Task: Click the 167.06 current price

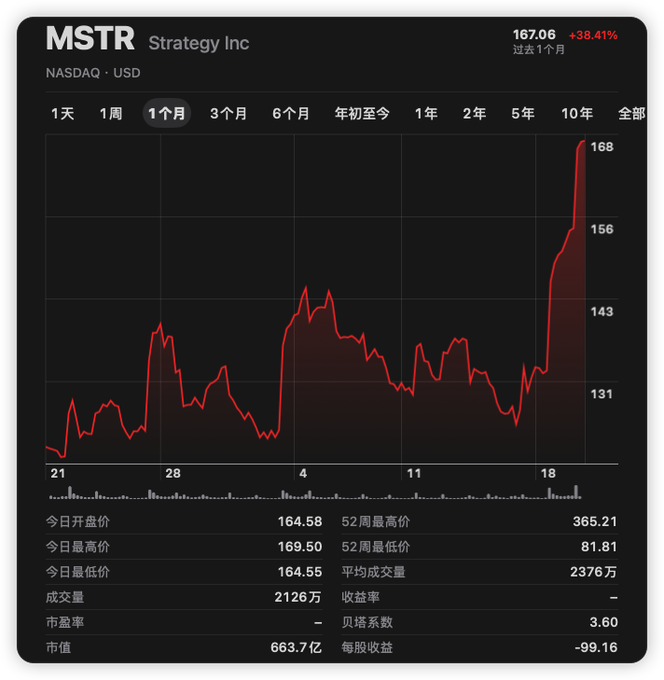Action: click(x=534, y=35)
